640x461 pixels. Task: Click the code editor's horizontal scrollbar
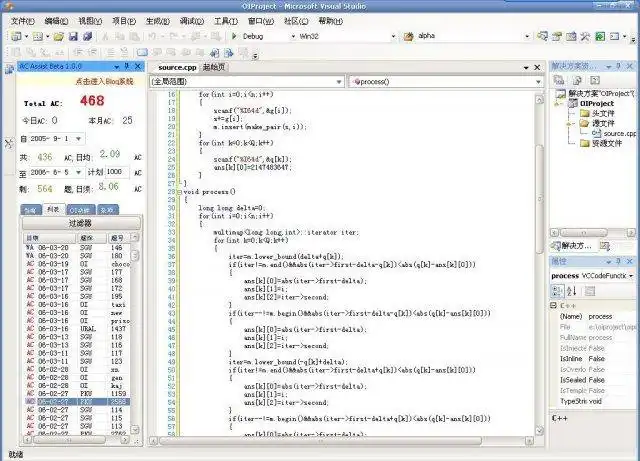coord(341,441)
